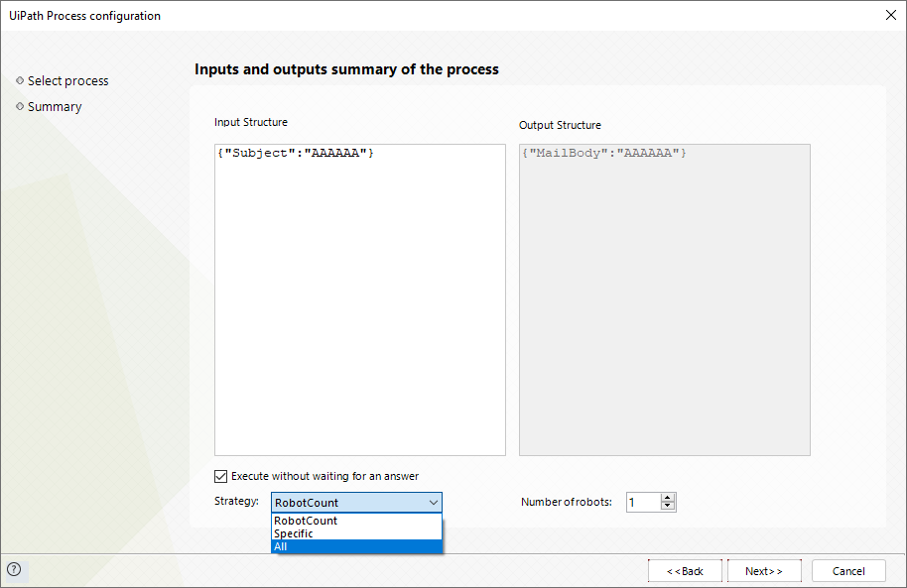Viewport: 907px width, 588px height.
Task: Open the help question mark icon
Action: click(x=14, y=569)
